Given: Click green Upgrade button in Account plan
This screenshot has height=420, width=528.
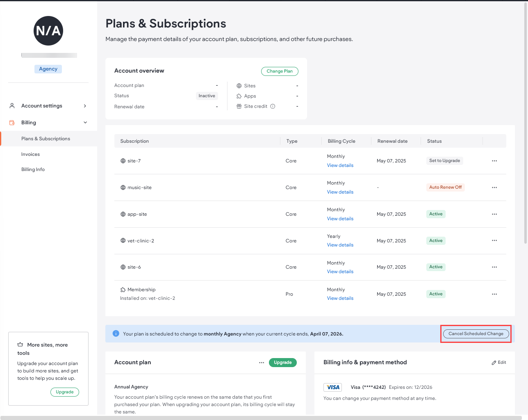Looking at the screenshot, I should (x=282, y=363).
